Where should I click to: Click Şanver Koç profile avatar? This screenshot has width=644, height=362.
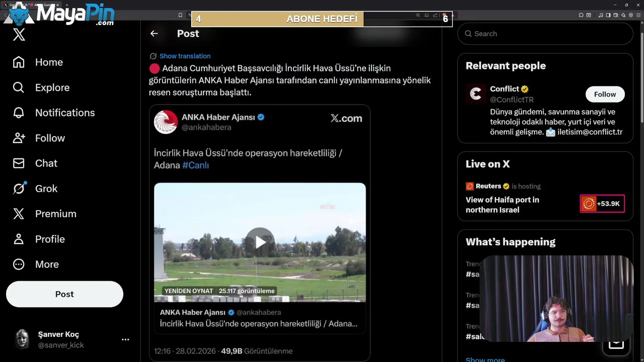22,339
